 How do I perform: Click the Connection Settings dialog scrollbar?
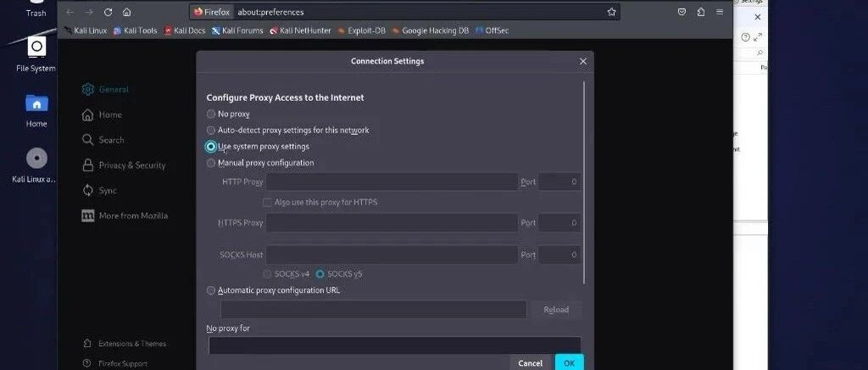click(x=583, y=182)
